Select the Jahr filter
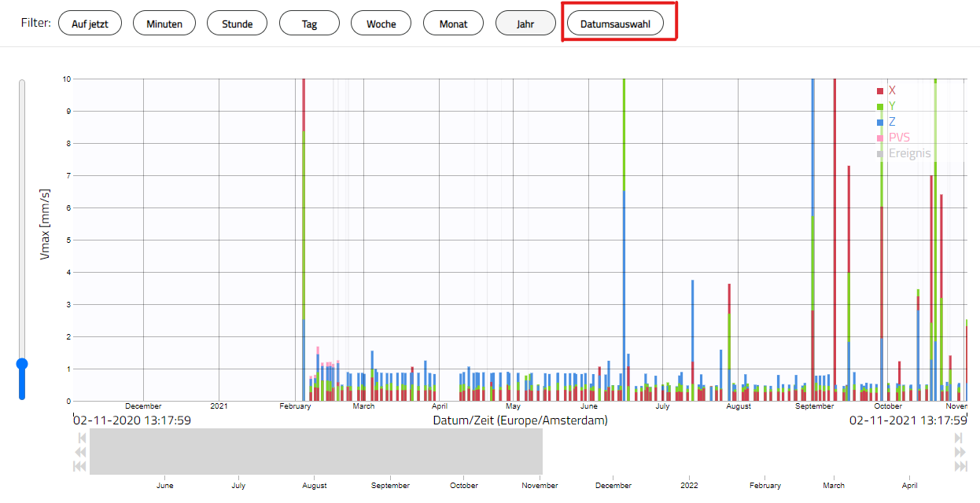This screenshot has width=980, height=503. pos(525,24)
